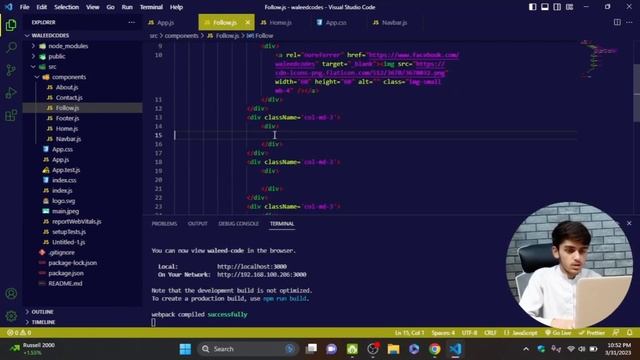Open About.js in explorer
The width and height of the screenshot is (640, 360).
pos(67,87)
